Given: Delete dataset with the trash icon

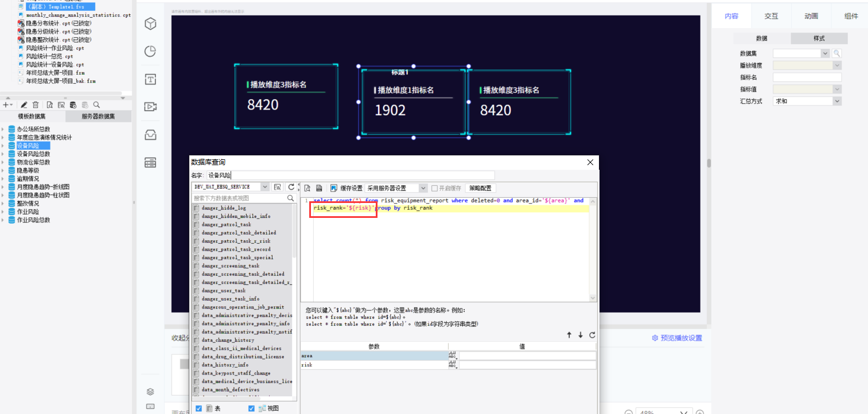Looking at the screenshot, I should pyautogui.click(x=36, y=105).
